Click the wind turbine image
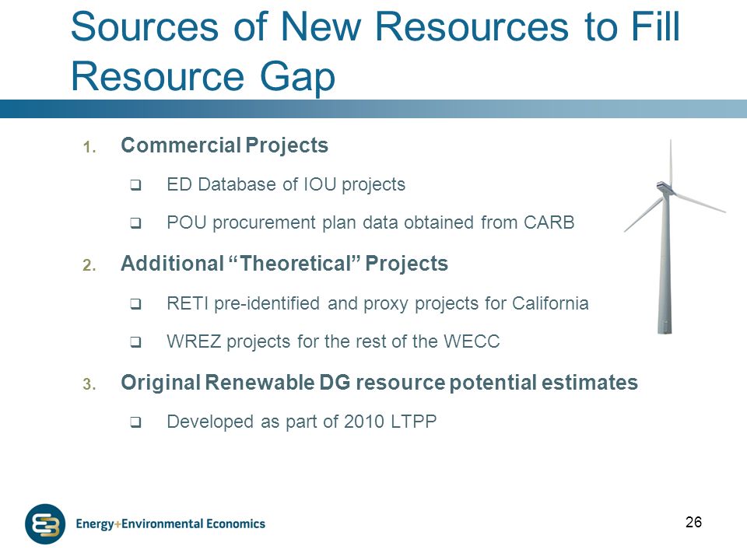 click(x=674, y=236)
